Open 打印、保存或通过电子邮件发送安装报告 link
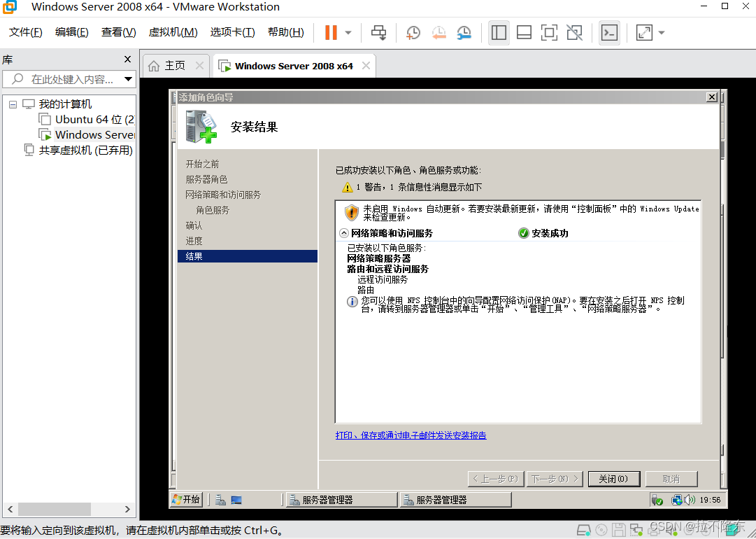The image size is (756, 539). pos(411,435)
